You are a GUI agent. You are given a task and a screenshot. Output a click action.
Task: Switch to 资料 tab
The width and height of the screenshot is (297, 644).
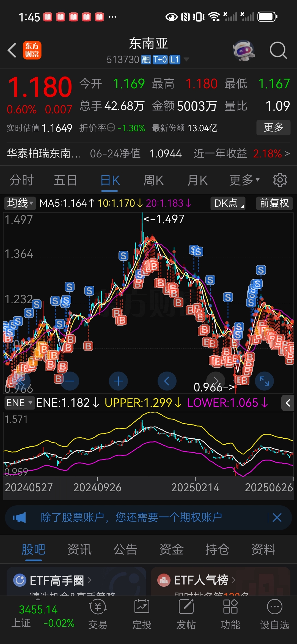pos(263,549)
